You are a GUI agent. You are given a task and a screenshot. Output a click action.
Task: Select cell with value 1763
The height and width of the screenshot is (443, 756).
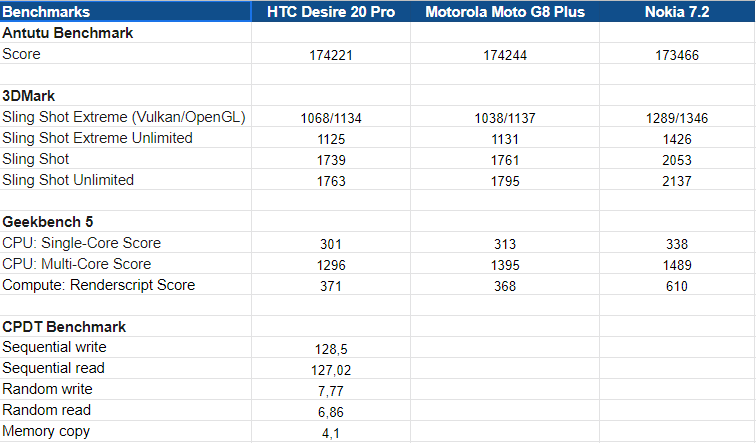[331, 180]
